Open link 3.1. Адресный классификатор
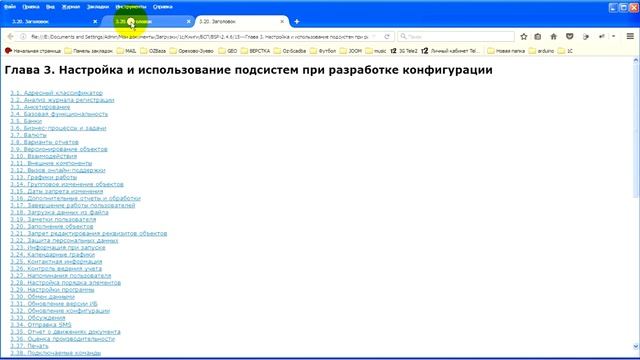Screen dimensions: 640x360 click(57, 93)
